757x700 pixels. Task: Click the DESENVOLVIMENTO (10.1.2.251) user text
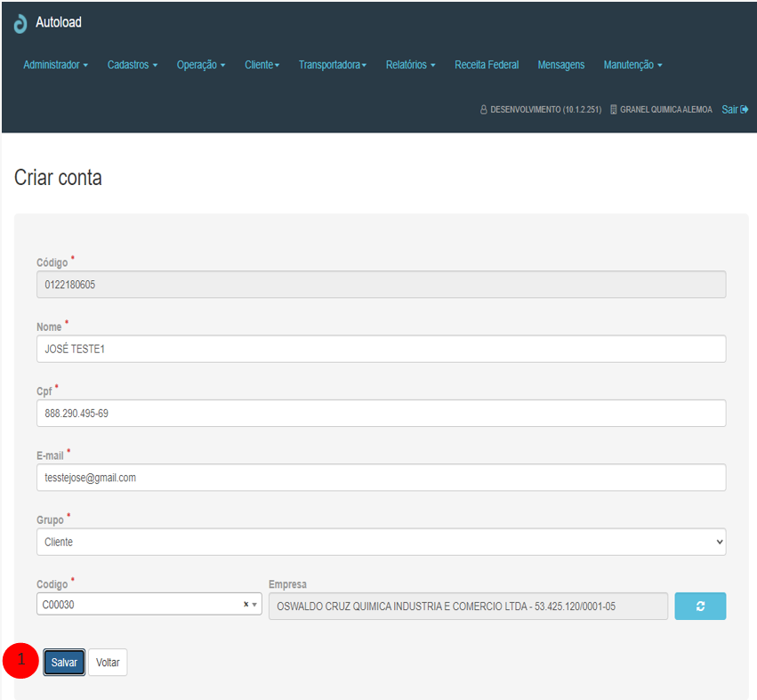(545, 109)
